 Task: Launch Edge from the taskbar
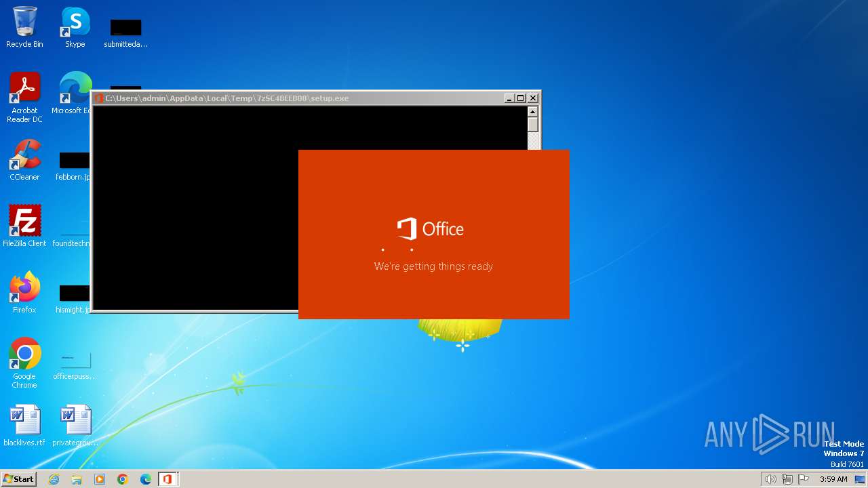[146, 479]
